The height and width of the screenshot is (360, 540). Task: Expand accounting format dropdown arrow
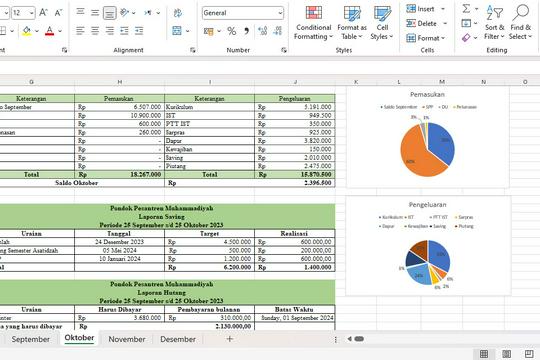tap(219, 31)
